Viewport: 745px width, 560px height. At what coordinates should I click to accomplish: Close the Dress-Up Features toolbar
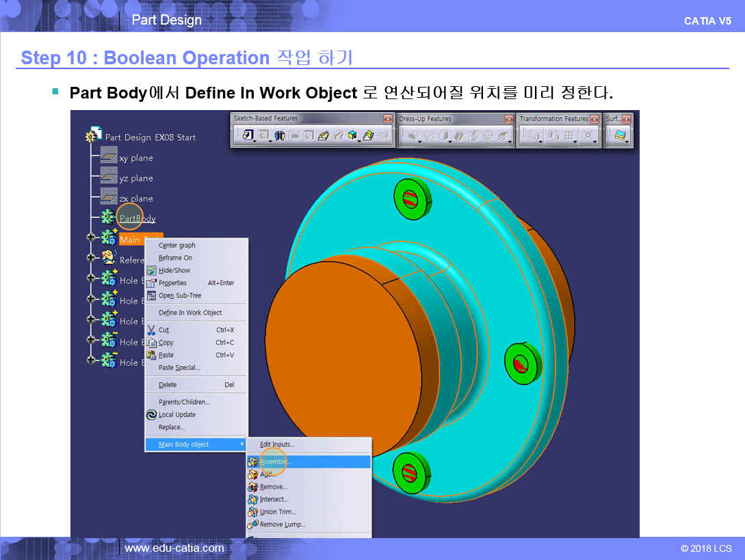(x=508, y=119)
